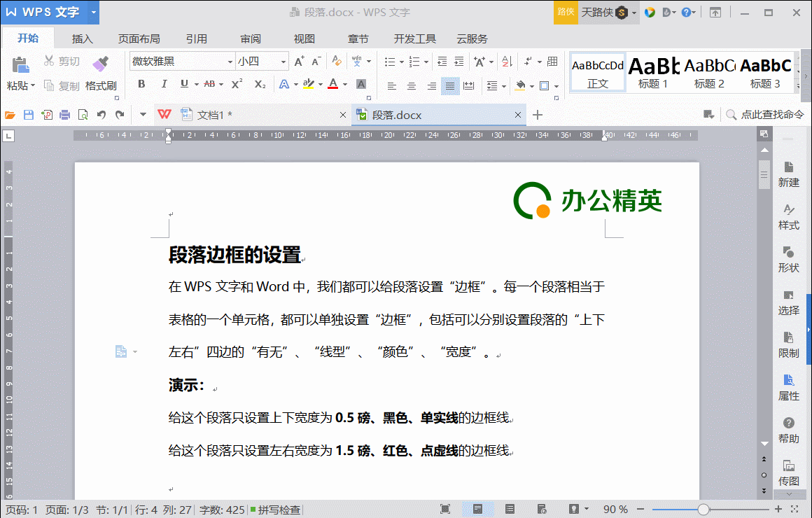
Task: Expand font color dropdown arrow
Action: (345, 84)
